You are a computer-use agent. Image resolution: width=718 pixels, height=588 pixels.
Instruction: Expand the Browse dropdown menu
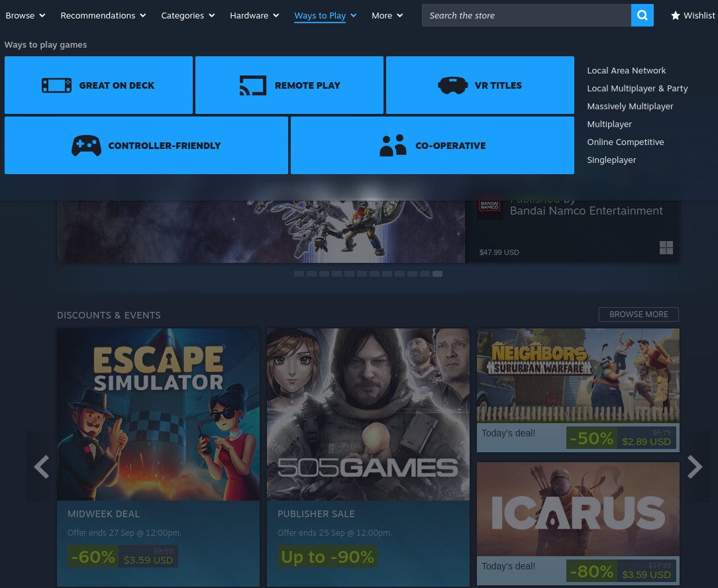[25, 15]
